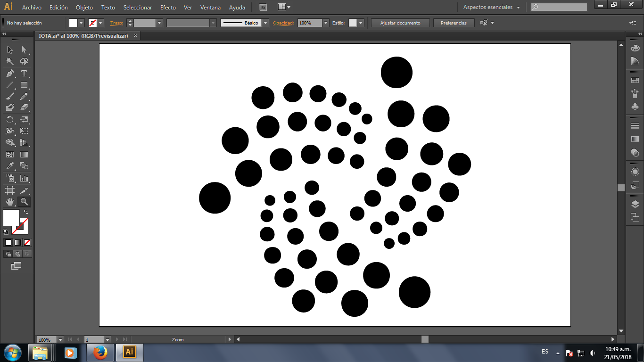This screenshot has height=362, width=644.
Task: Open the Aspectos esenciales workspace switcher
Action: 491,7
